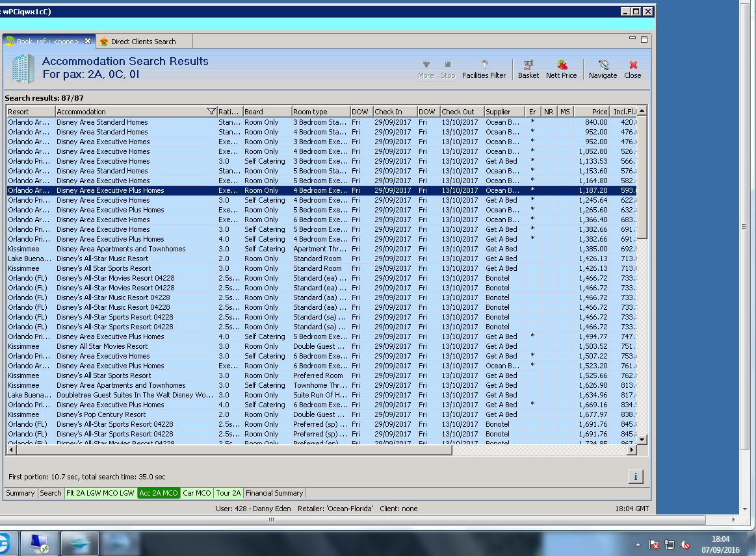The width and height of the screenshot is (756, 556).
Task: Open the Search bottom tab
Action: click(51, 493)
